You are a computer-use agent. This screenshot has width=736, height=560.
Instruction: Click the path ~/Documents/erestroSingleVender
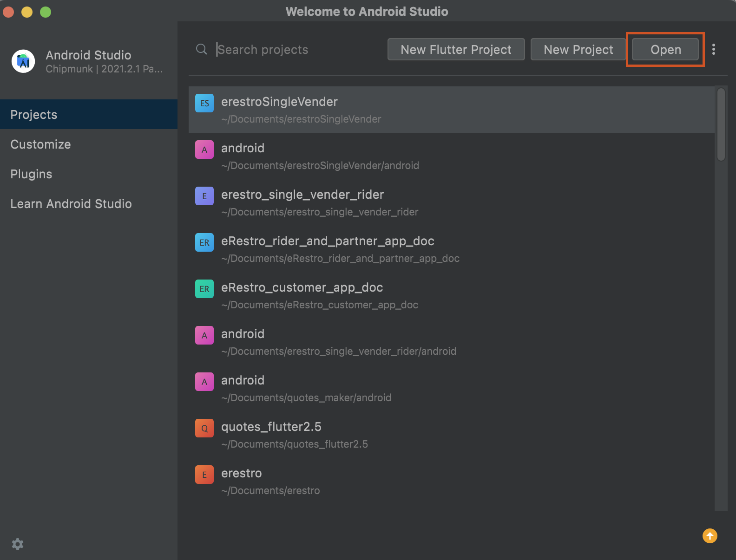[x=301, y=119]
